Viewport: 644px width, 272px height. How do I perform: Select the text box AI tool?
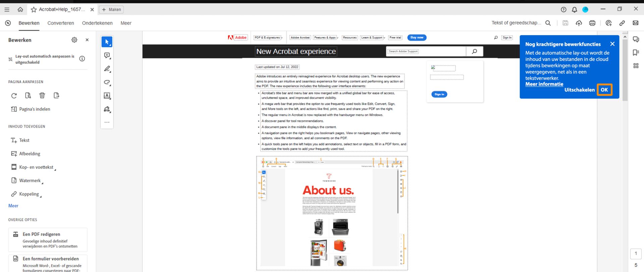pos(107,96)
